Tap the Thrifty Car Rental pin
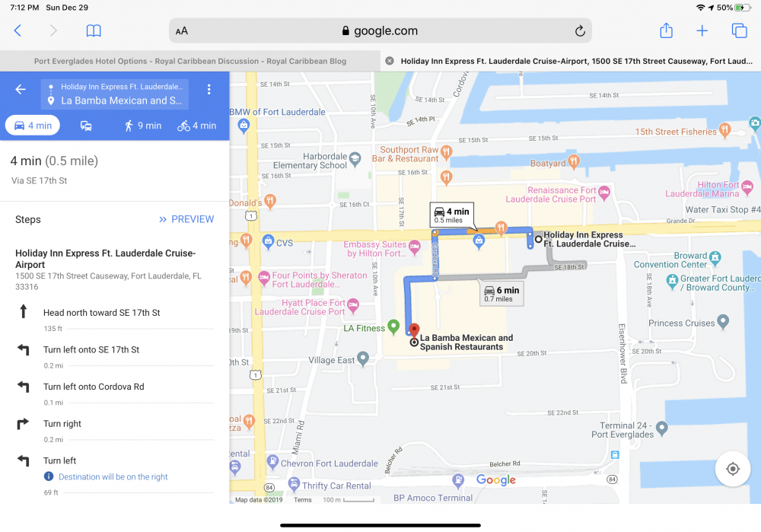761x532 pixels. (x=294, y=484)
